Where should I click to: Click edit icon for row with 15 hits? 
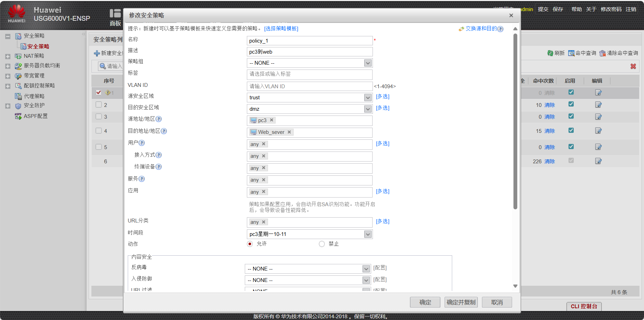(598, 130)
